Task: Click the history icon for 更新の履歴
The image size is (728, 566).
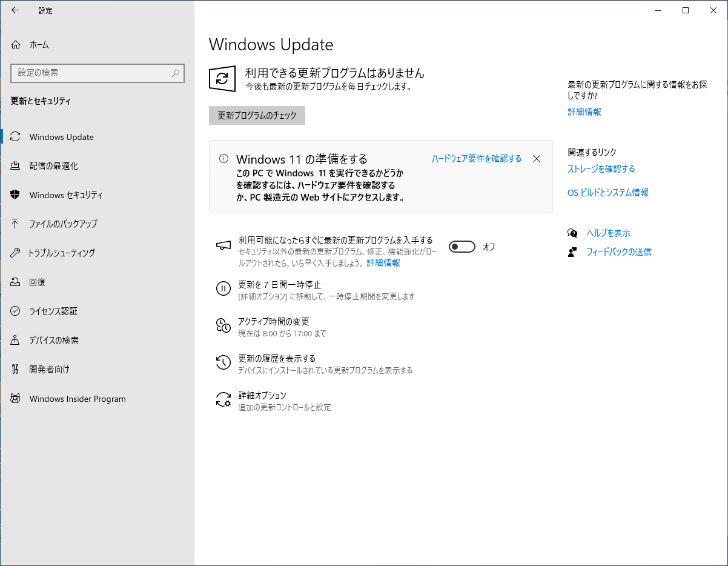Action: pyautogui.click(x=223, y=362)
